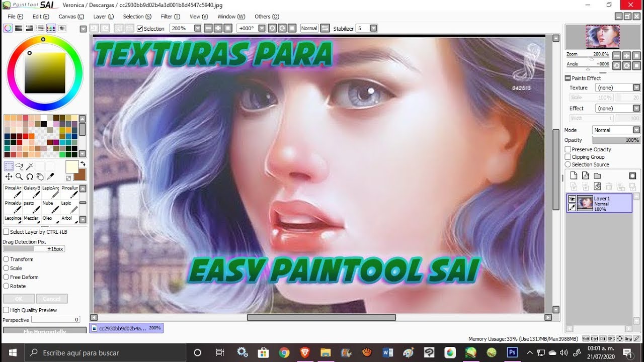Enable Select Layer by CTRL+LB
644x362 pixels.
pos(6,232)
